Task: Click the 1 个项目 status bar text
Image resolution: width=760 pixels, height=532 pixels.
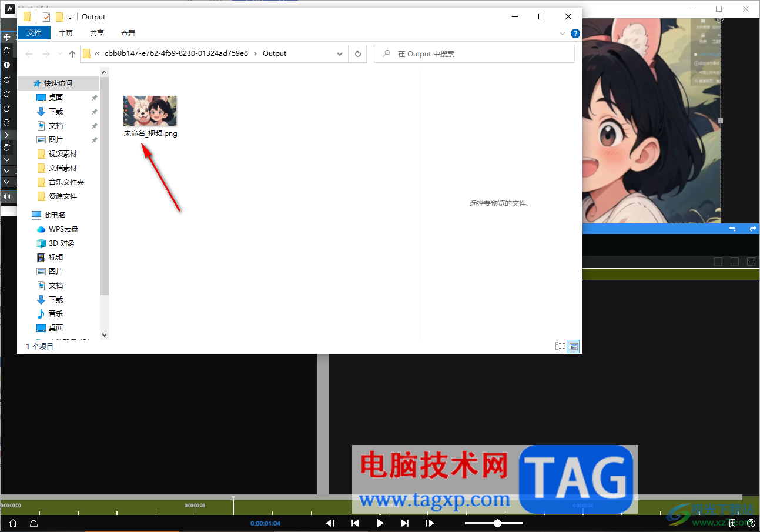Action: (39, 347)
